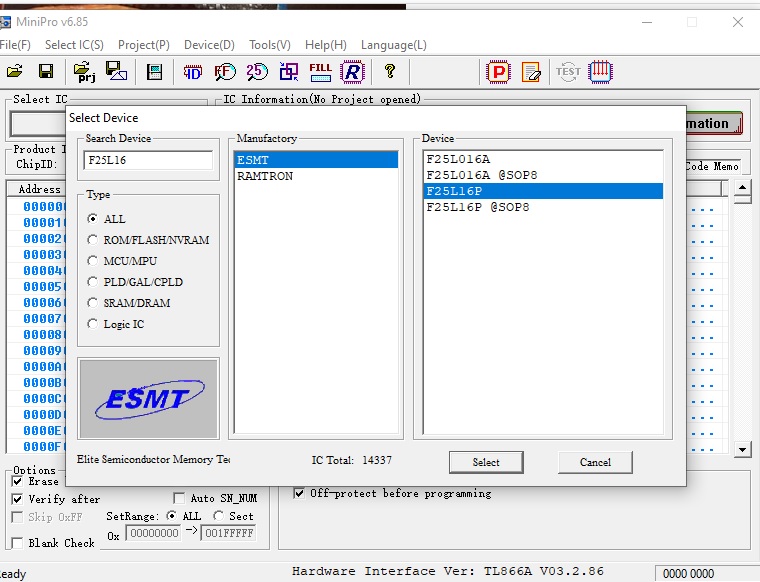Open the File(F) menu
This screenshot has height=582, width=760.
(x=15, y=45)
